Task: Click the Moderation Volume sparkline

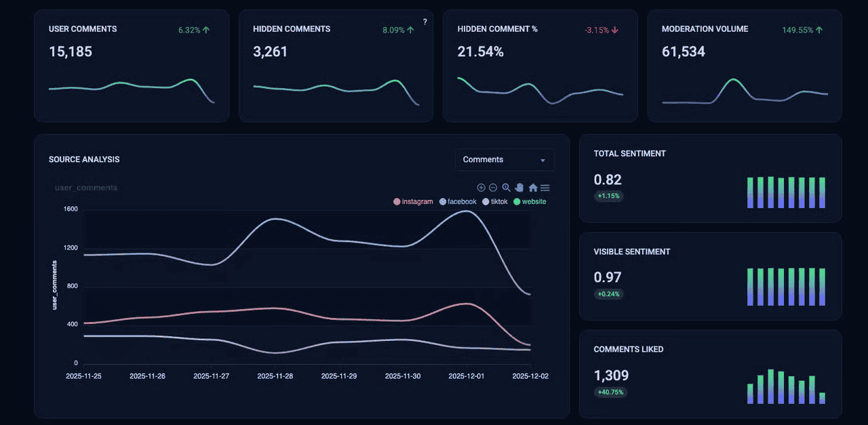Action: (x=745, y=92)
